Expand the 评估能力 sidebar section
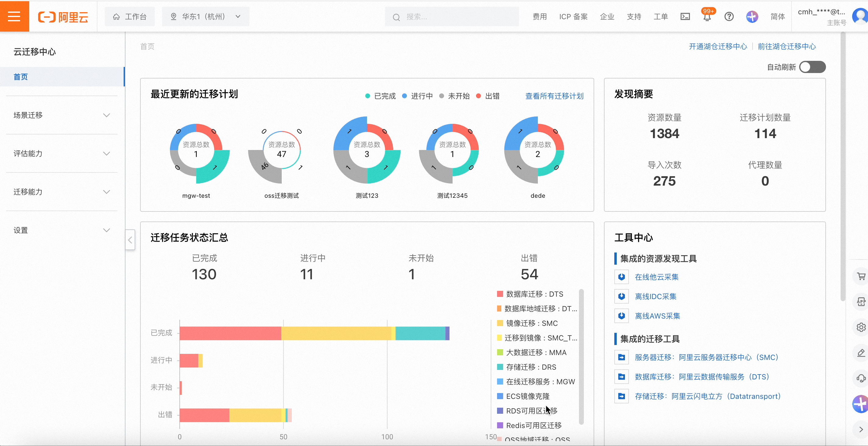Viewport: 868px width, 446px height. tap(62, 154)
